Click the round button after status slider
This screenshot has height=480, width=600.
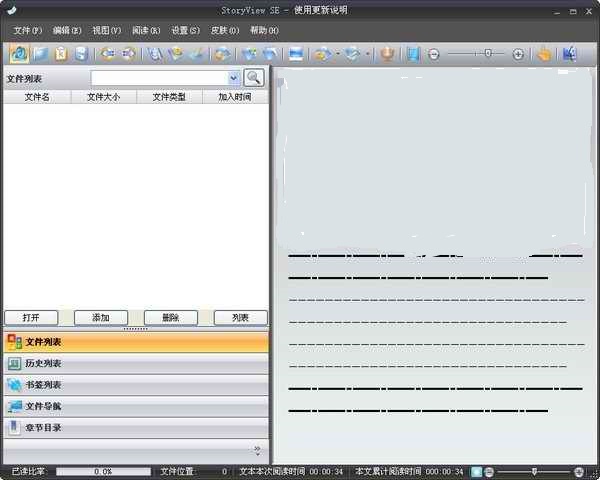point(579,472)
